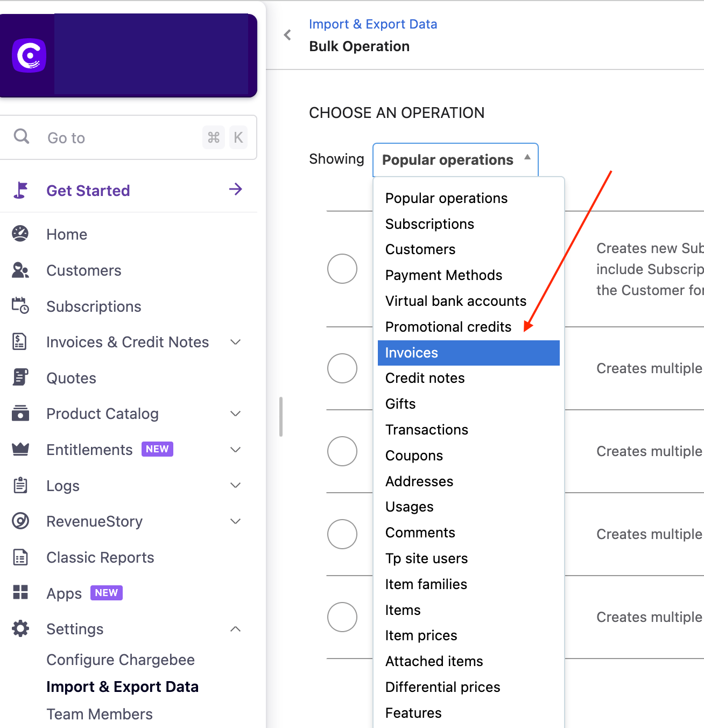
Task: Click the Entitlements crown icon
Action: coord(20,450)
